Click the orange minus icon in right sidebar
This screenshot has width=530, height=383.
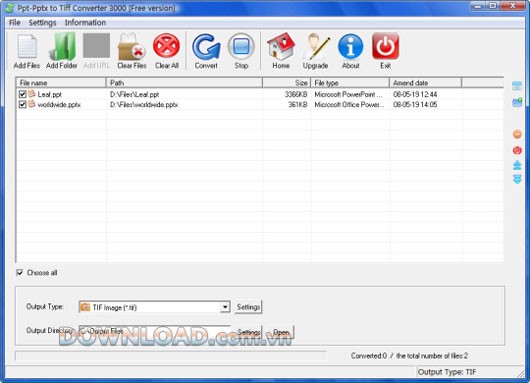point(517,134)
